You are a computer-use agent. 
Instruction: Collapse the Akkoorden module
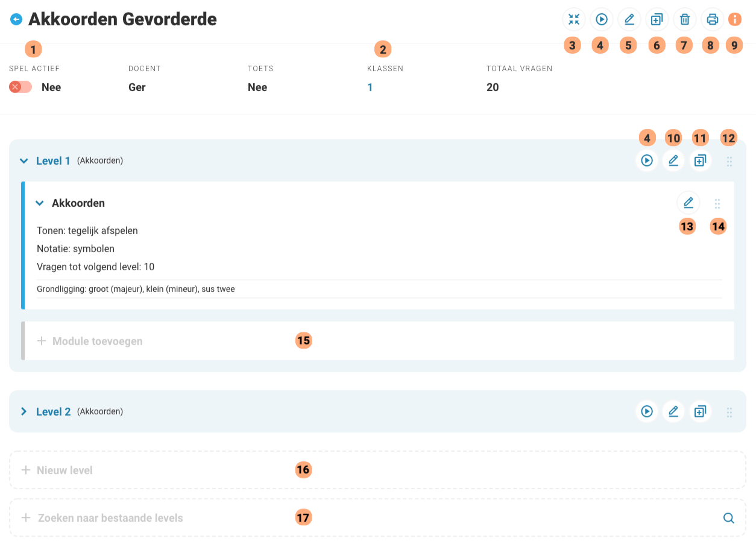pyautogui.click(x=40, y=203)
